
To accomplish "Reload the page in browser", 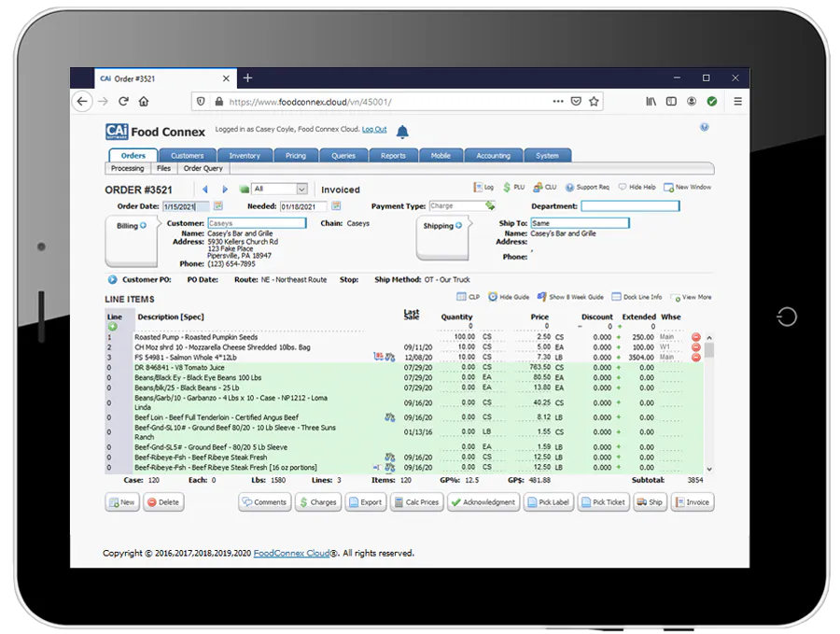I will [x=124, y=101].
